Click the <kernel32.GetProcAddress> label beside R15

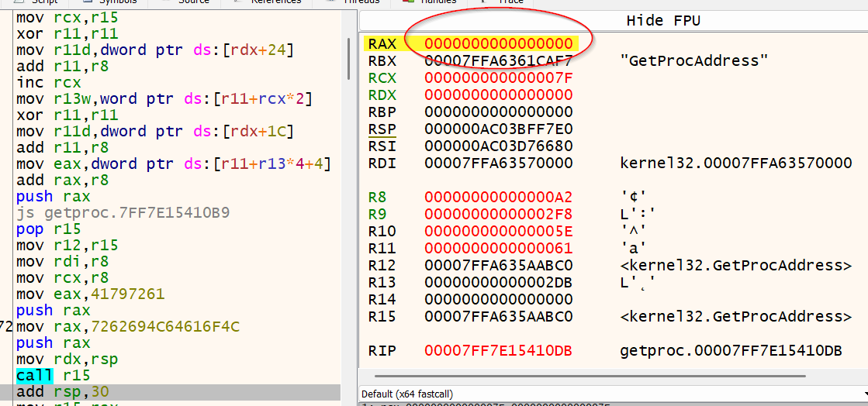point(736,317)
